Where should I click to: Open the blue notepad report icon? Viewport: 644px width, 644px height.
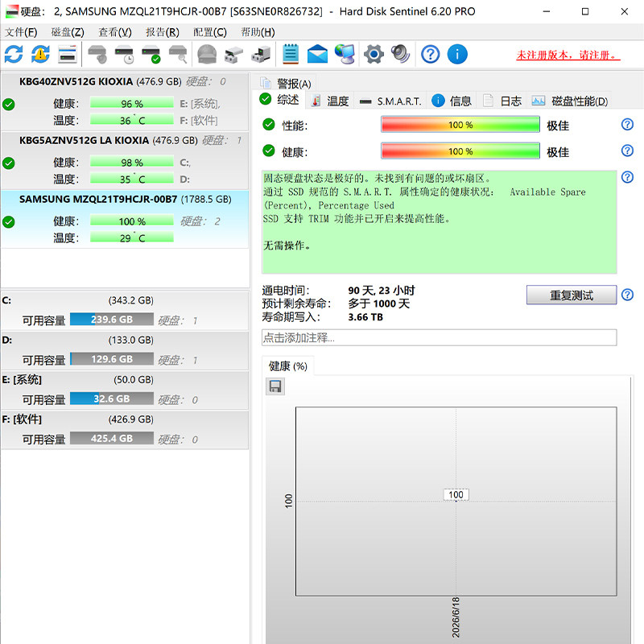(291, 54)
